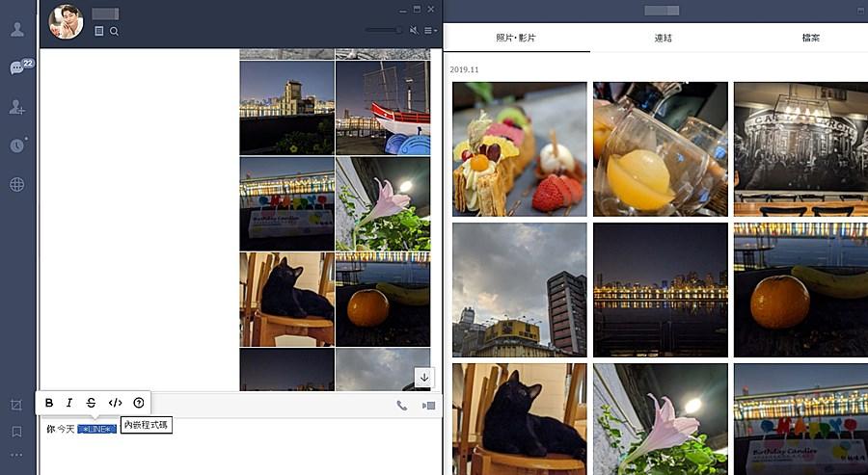This screenshot has height=475, width=868.
Task: Open the chat notes icon under the name
Action: (98, 32)
